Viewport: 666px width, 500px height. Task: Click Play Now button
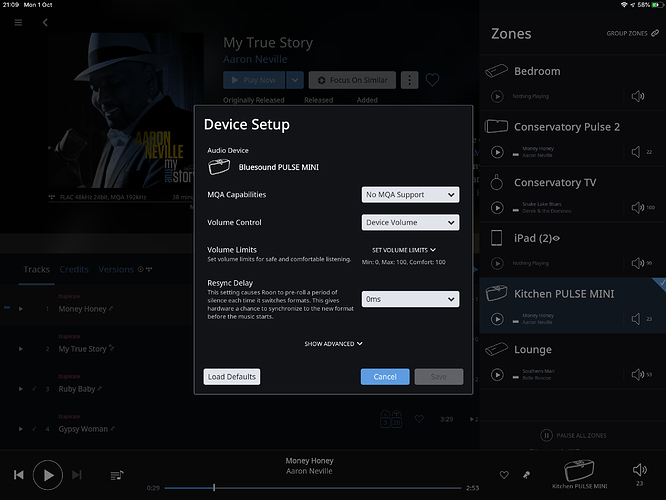click(254, 80)
